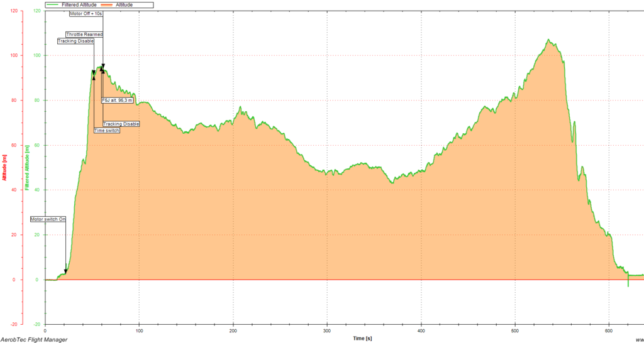Click the "Time switch" annotation label

pos(106,131)
